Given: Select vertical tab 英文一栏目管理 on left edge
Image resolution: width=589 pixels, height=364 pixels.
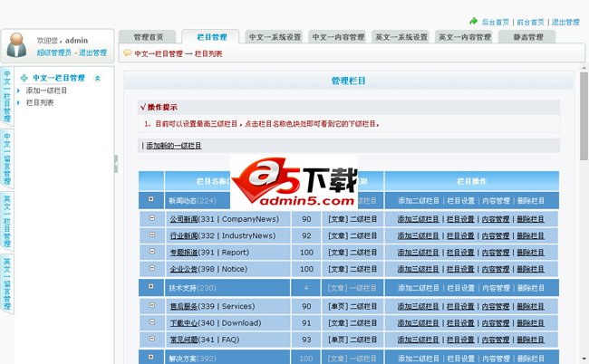Looking at the screenshot, I should 7,222.
